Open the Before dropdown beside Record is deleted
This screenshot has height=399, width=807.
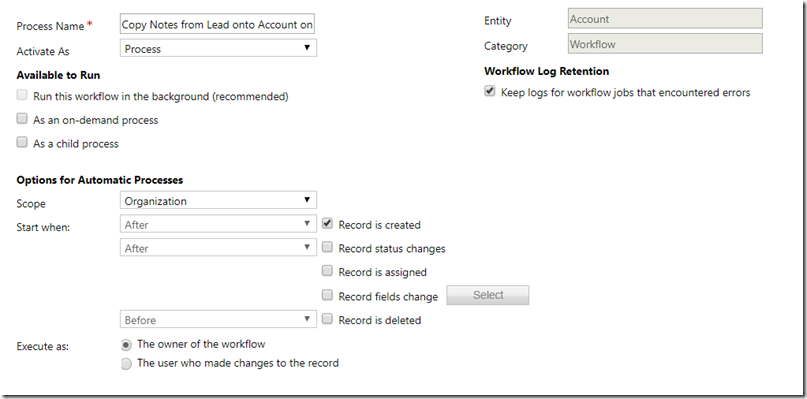click(218, 319)
